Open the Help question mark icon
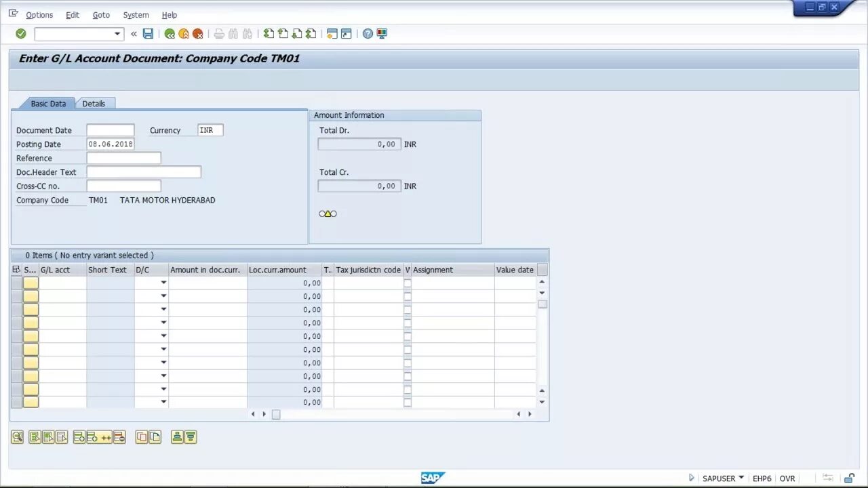Screen dimensions: 868x488 click(368, 33)
